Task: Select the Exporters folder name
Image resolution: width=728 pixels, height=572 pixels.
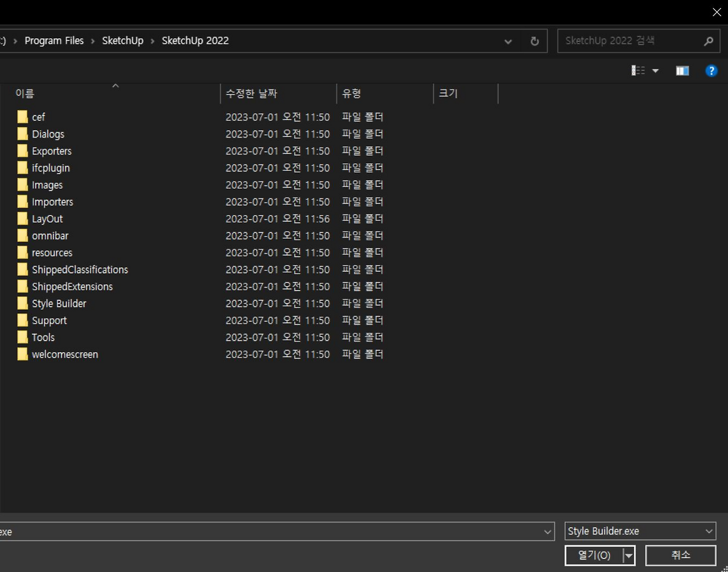Action: (52, 151)
